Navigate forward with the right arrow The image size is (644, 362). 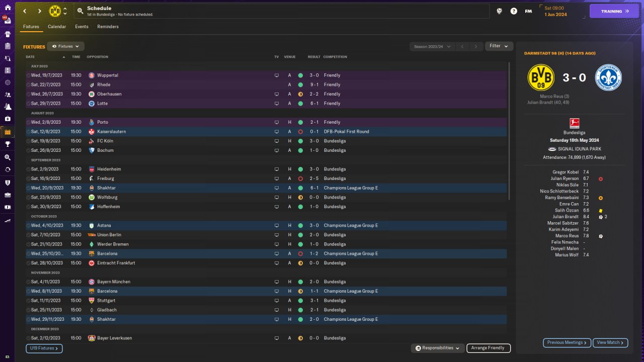pyautogui.click(x=39, y=11)
